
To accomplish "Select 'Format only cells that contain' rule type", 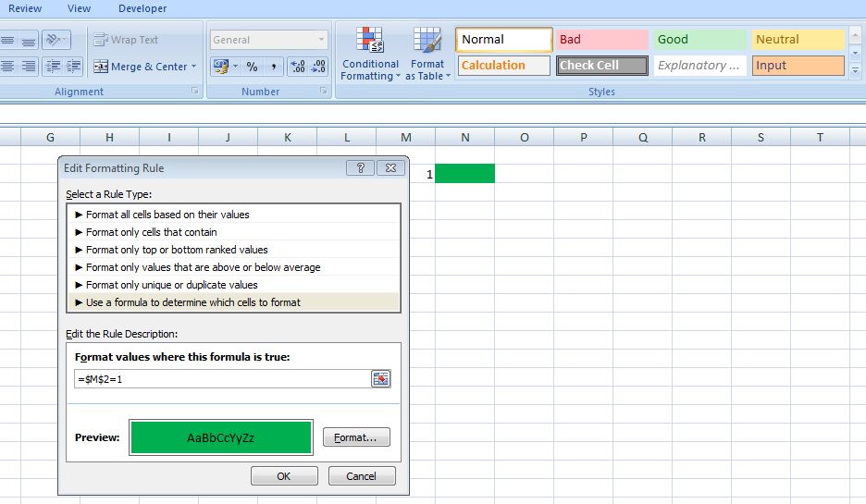I will point(152,232).
